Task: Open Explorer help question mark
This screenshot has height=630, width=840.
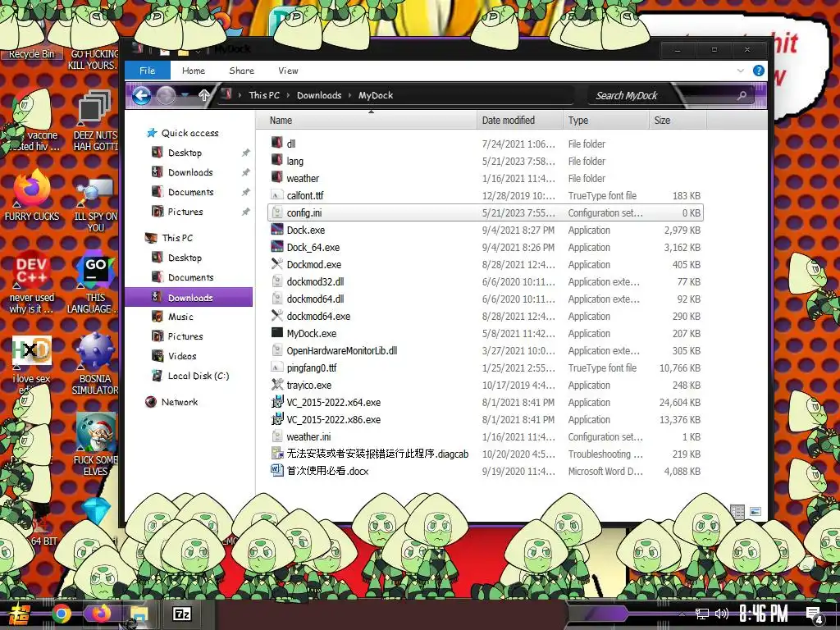Action: point(759,71)
